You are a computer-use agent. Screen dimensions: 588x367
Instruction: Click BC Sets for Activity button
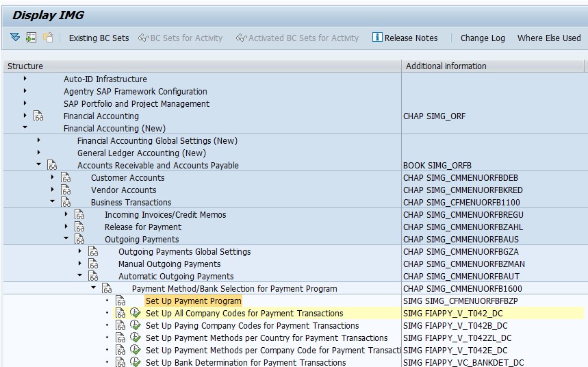coord(181,38)
